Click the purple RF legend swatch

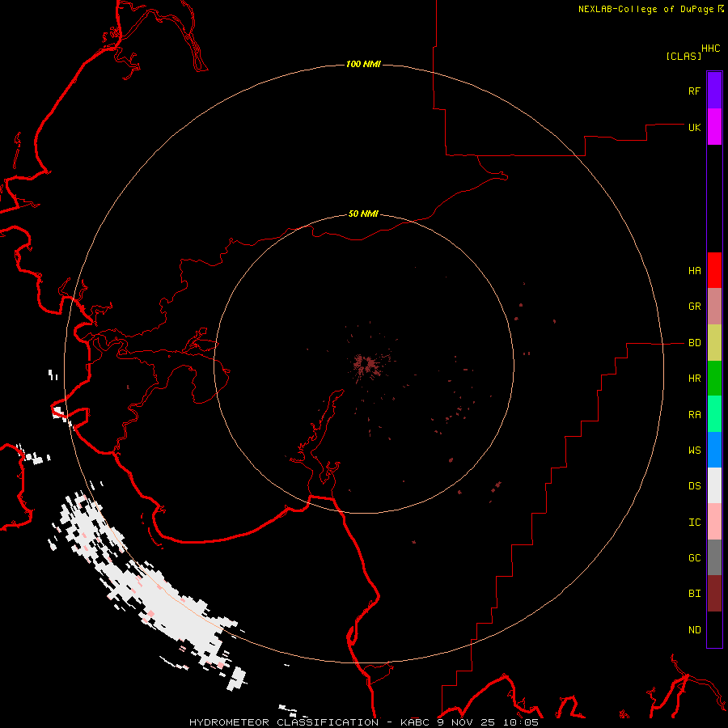click(x=714, y=91)
